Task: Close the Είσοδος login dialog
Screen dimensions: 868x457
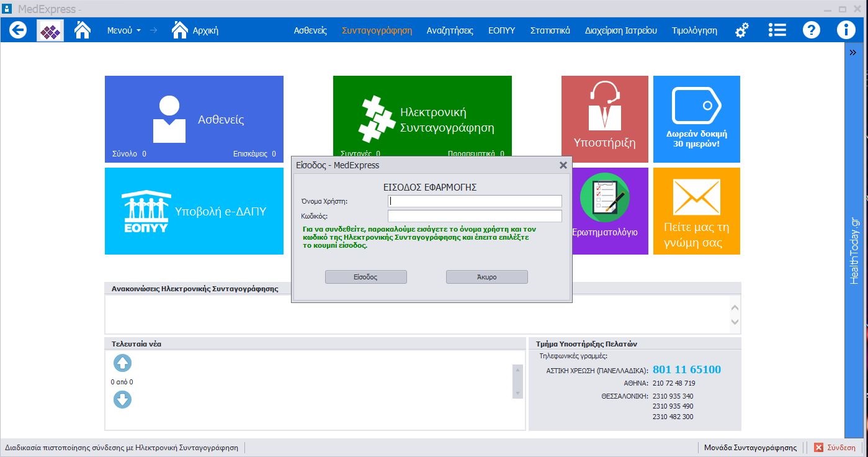Action: 563,165
